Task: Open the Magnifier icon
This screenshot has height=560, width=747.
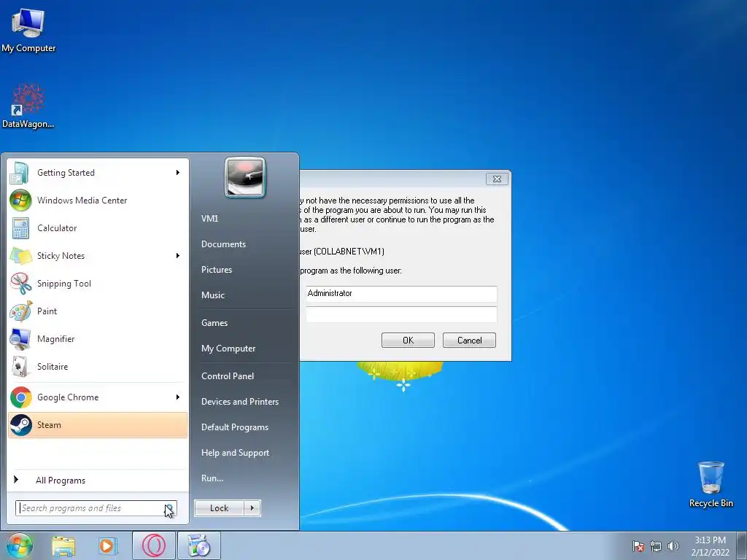Action: [20, 338]
